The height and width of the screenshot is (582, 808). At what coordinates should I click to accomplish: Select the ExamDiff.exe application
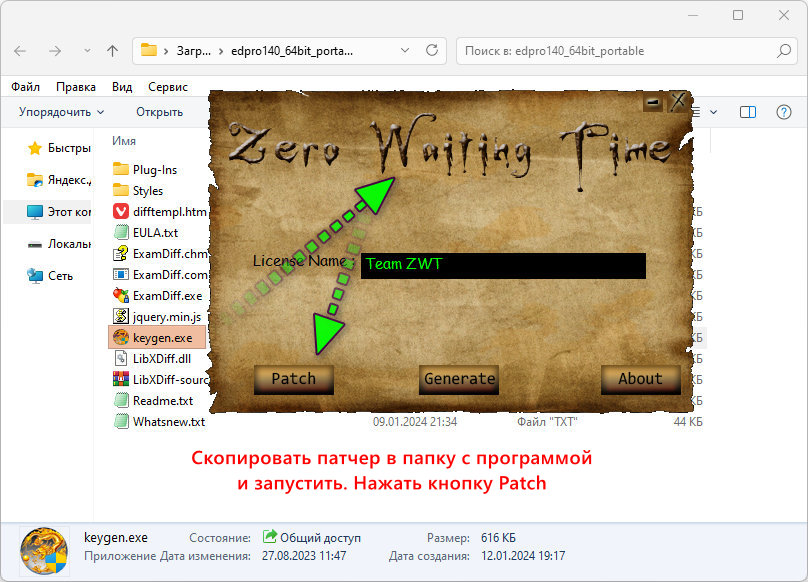[157, 296]
